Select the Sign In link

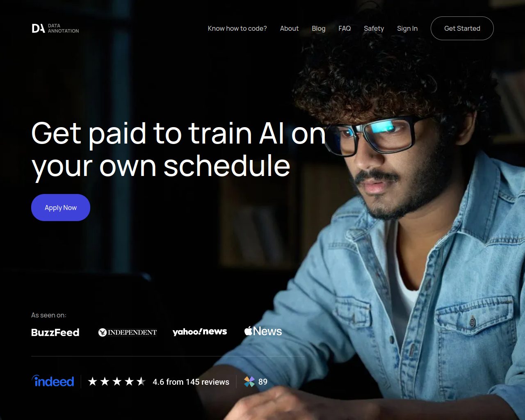coord(407,28)
